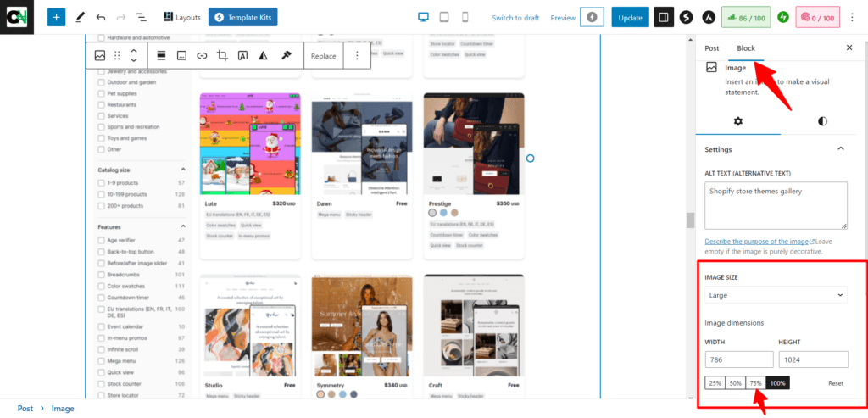Click the Preview link
This screenshot has width=868, height=418.
point(563,18)
